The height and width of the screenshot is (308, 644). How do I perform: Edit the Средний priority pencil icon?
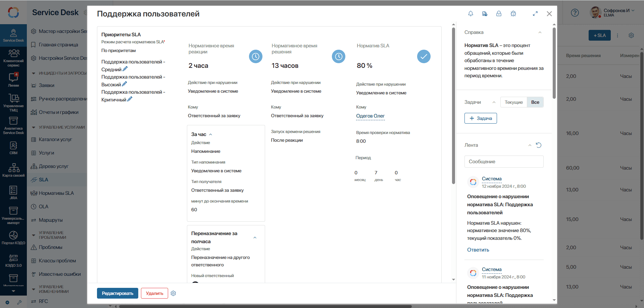point(125,69)
